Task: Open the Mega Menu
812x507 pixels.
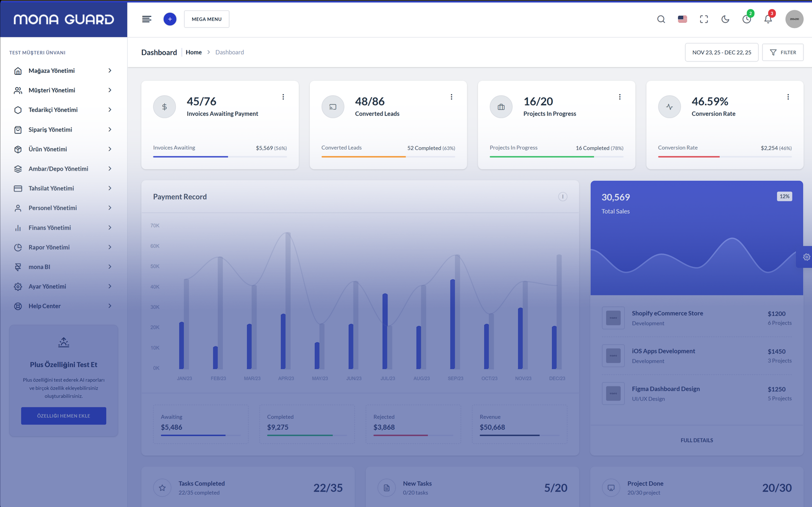Action: [206, 19]
